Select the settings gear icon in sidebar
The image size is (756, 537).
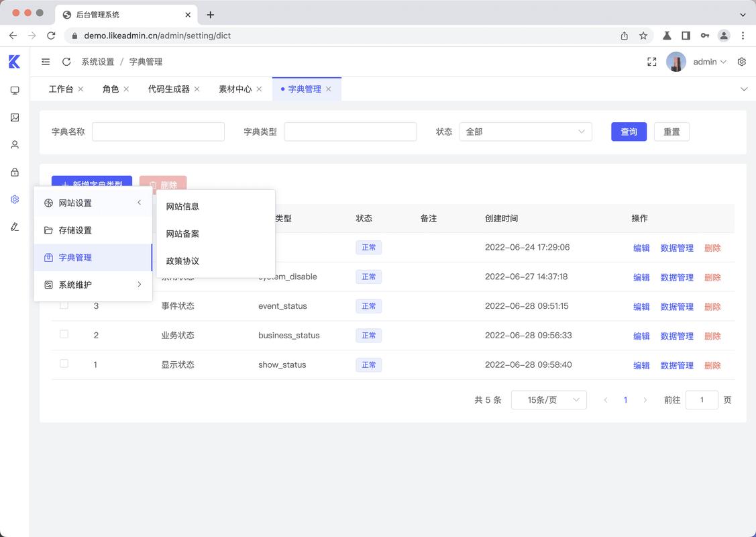(15, 199)
